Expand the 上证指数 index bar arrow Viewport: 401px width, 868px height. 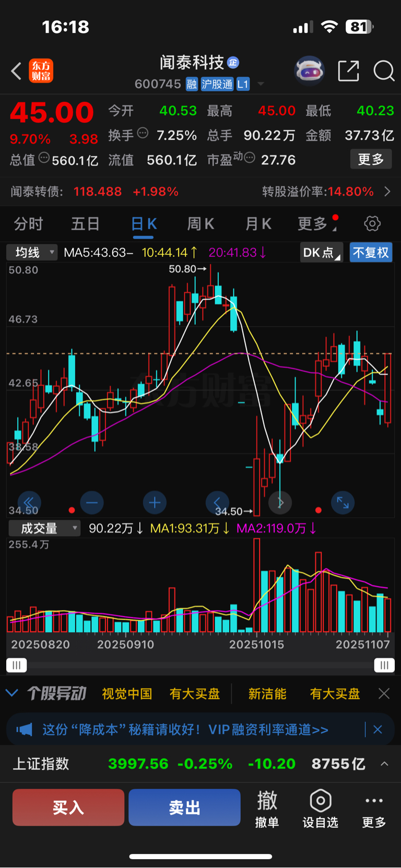(384, 764)
